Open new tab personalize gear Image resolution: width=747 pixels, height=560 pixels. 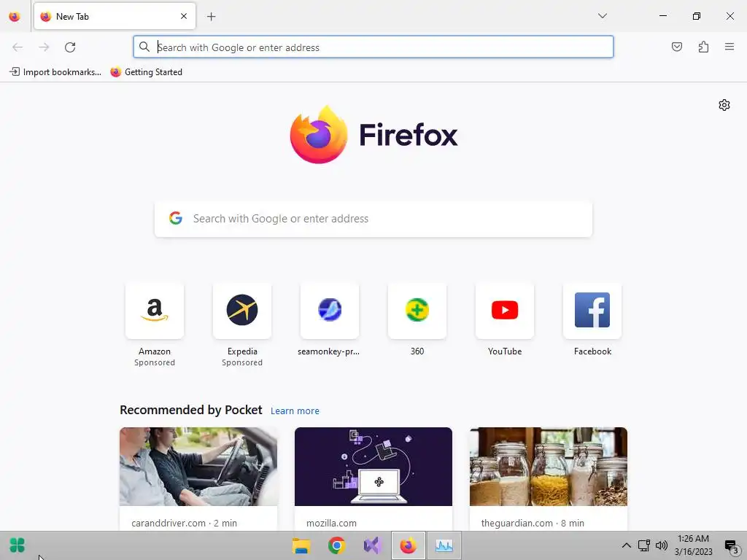724,105
